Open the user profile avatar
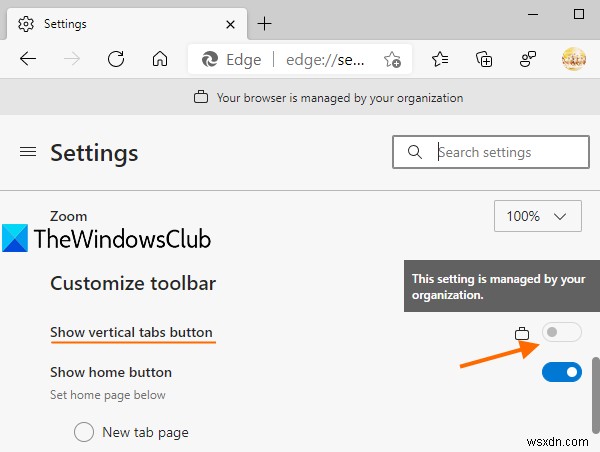 pyautogui.click(x=574, y=59)
